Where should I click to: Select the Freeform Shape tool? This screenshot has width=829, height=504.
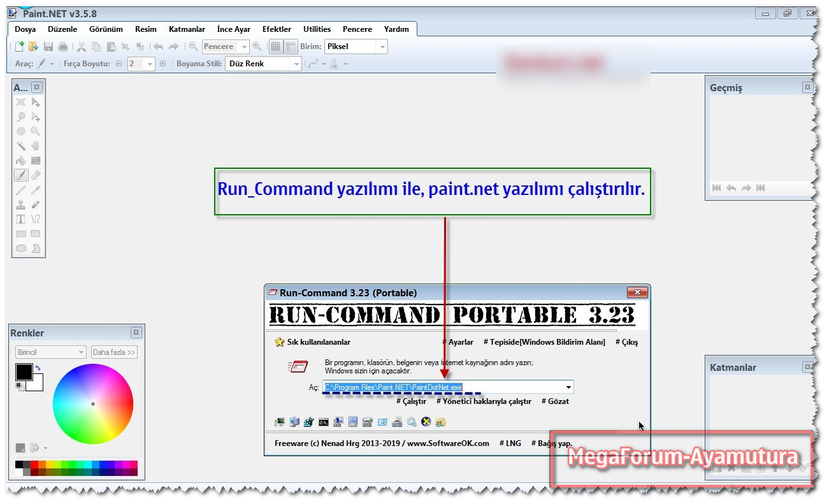click(36, 248)
